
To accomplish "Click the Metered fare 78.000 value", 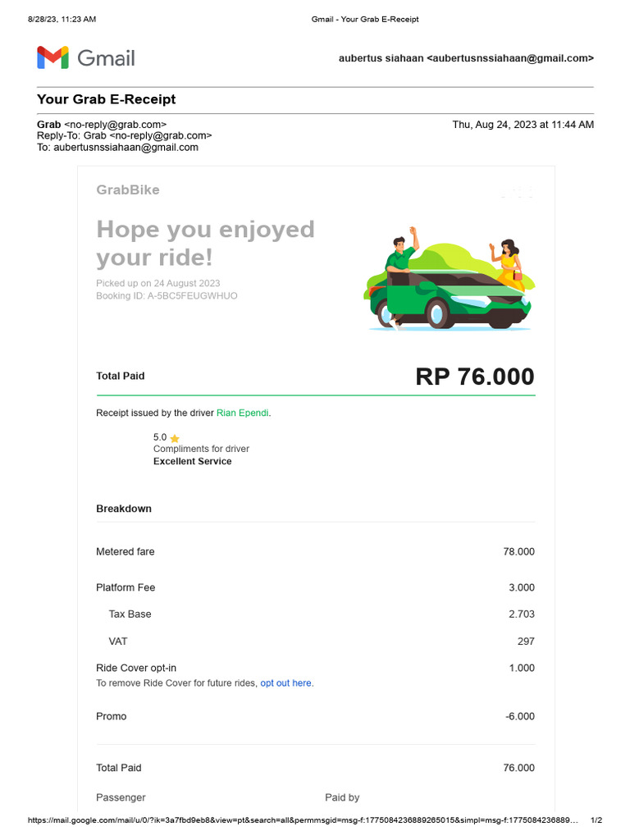I will tap(518, 551).
